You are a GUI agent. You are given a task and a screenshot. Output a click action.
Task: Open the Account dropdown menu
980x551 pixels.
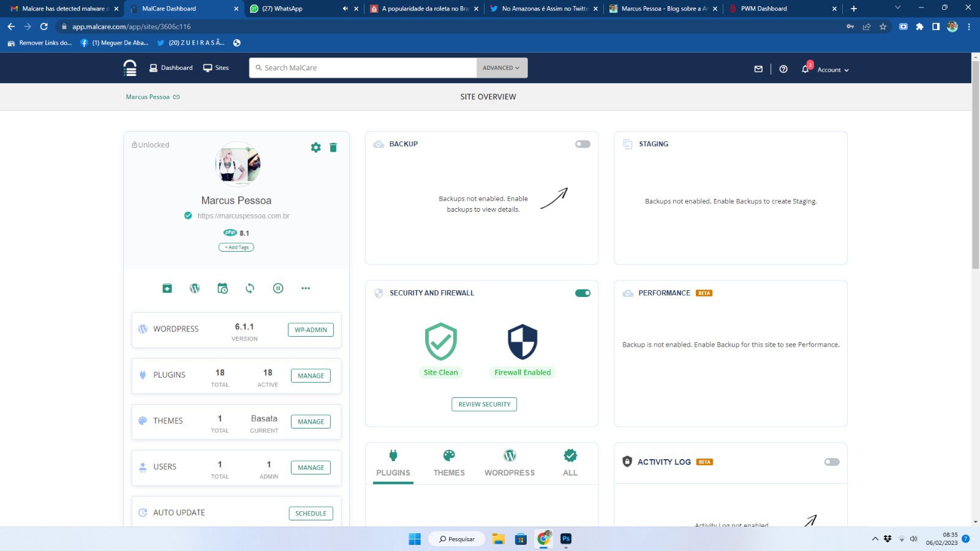[833, 70]
